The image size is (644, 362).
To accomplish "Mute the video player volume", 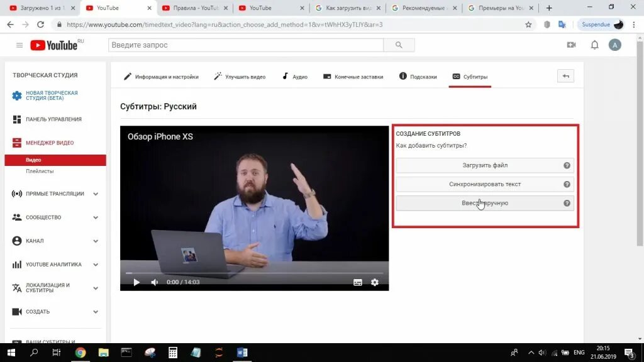I will 155,282.
